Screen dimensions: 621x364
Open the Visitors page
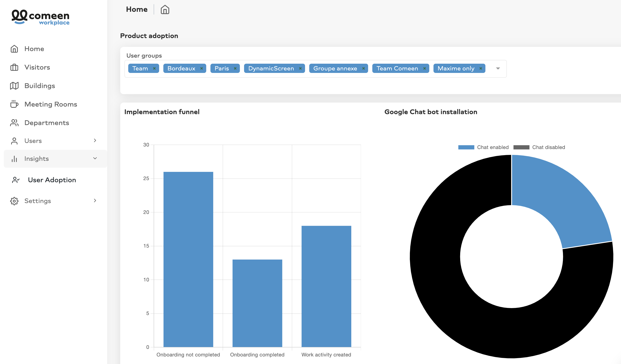click(x=37, y=67)
